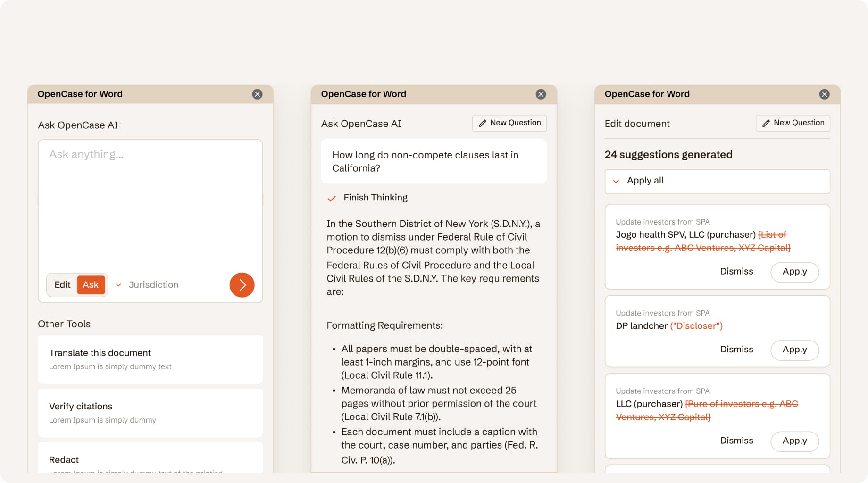Select the Ask mode option

pos(91,284)
